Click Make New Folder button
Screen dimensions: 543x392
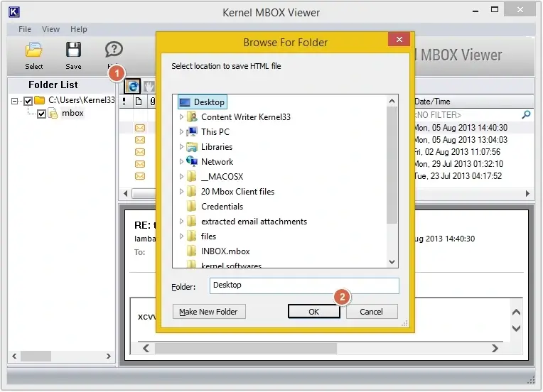(x=209, y=312)
